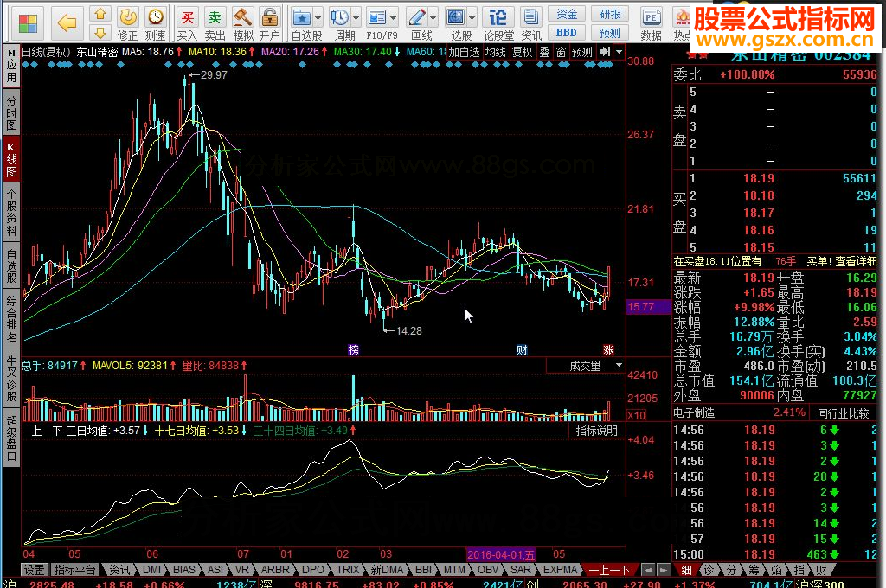Click the 研报 research report button

pyautogui.click(x=610, y=14)
